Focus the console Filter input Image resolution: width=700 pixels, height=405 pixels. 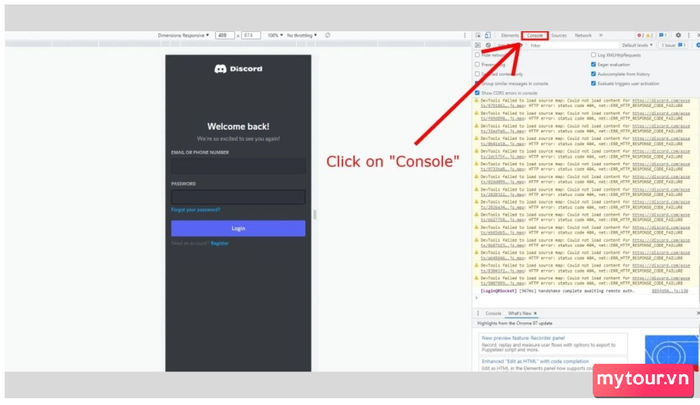tap(573, 45)
